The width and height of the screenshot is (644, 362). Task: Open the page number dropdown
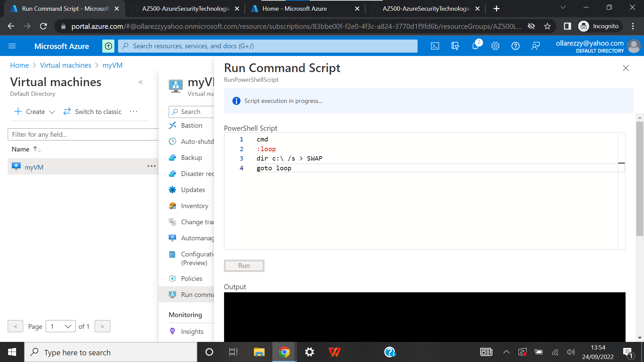(x=60, y=326)
